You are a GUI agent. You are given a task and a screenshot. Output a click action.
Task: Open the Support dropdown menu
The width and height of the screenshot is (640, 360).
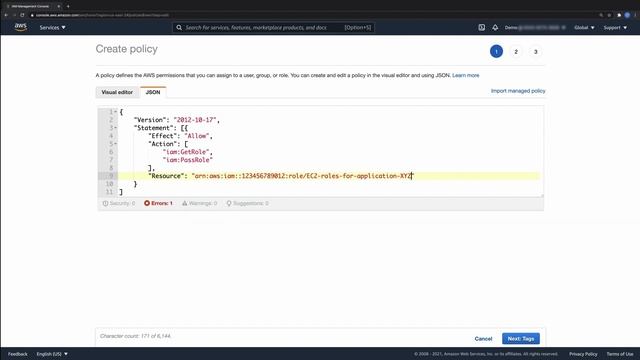pyautogui.click(x=615, y=27)
